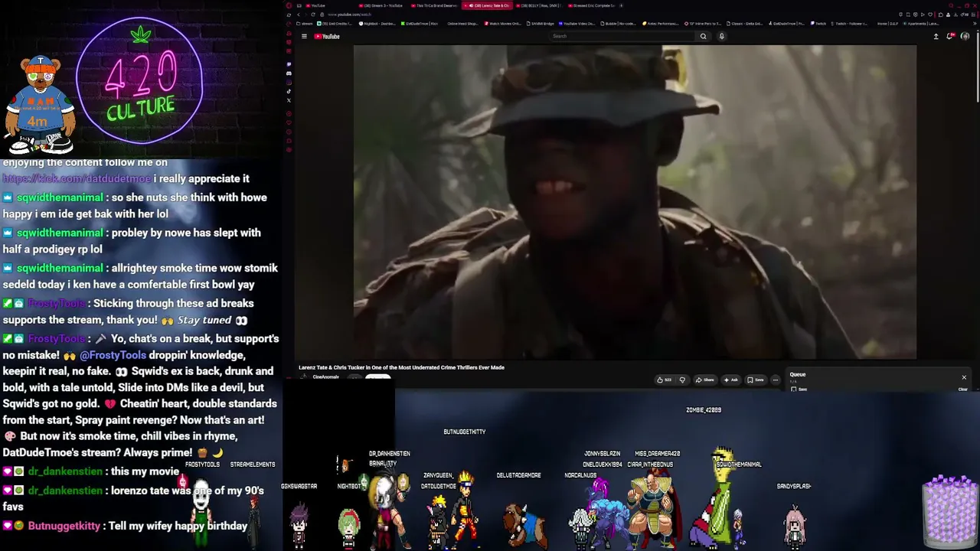980x551 pixels.
Task: Open the 'Nightbot - Dashbo...' bookmark
Action: 377,24
